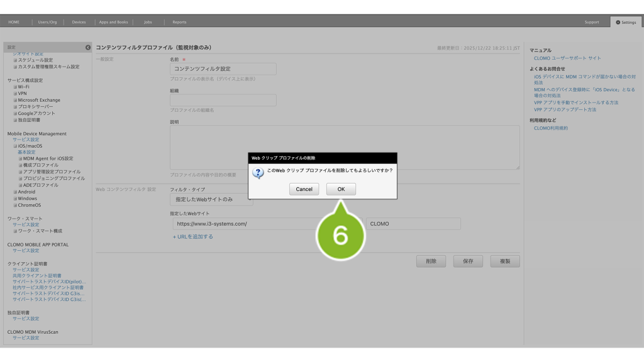Click the 名前 profile name field
This screenshot has height=362, width=644.
223,69
